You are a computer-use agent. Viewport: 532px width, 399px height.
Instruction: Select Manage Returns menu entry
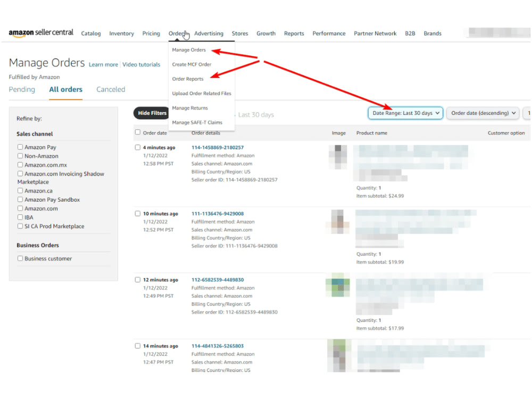pyautogui.click(x=190, y=108)
